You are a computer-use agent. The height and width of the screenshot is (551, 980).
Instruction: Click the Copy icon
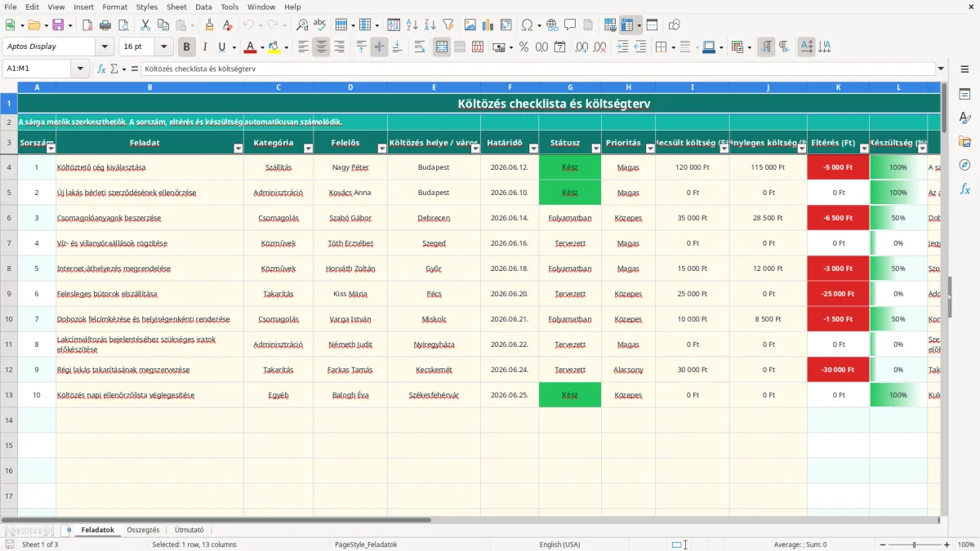coord(162,25)
